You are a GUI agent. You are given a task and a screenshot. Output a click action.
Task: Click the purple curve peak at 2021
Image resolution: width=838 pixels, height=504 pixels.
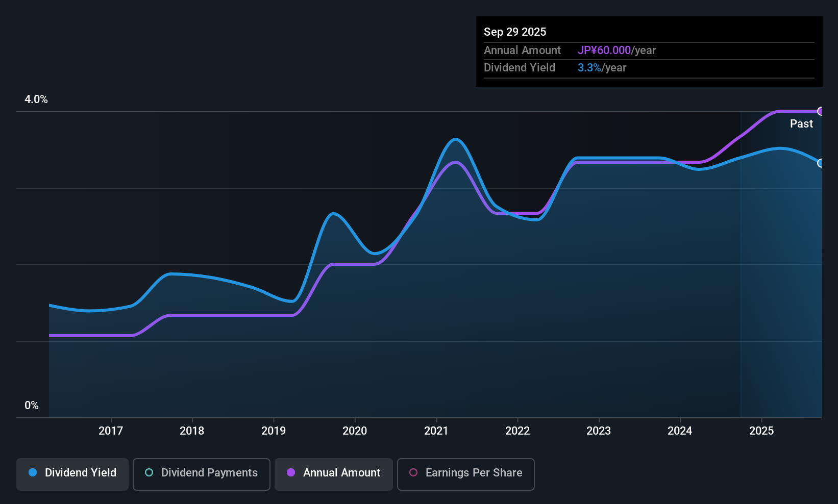coord(455,162)
